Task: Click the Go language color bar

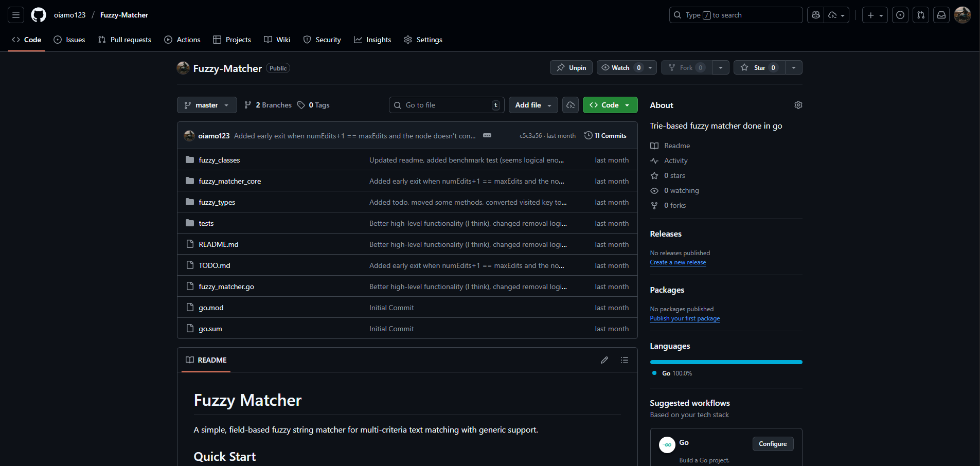Action: coord(726,362)
